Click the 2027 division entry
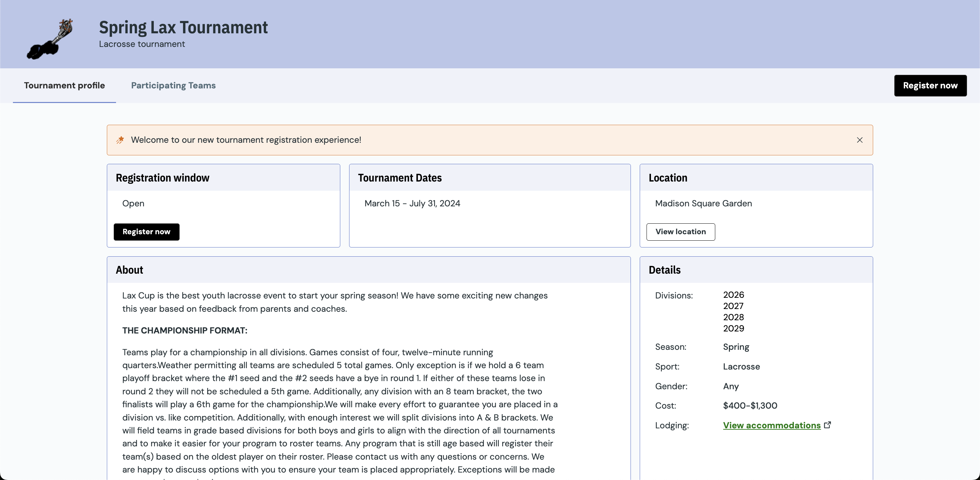The height and width of the screenshot is (480, 980). click(x=733, y=306)
